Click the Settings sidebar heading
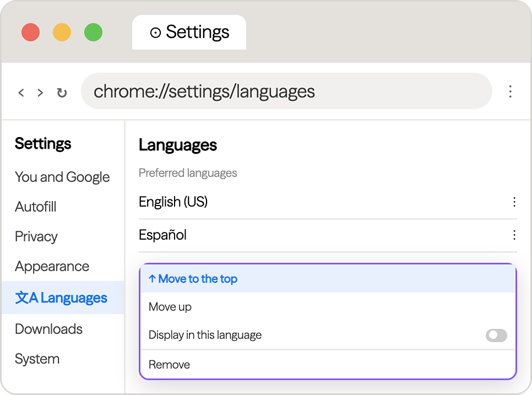The height and width of the screenshot is (395, 532). [x=43, y=144]
